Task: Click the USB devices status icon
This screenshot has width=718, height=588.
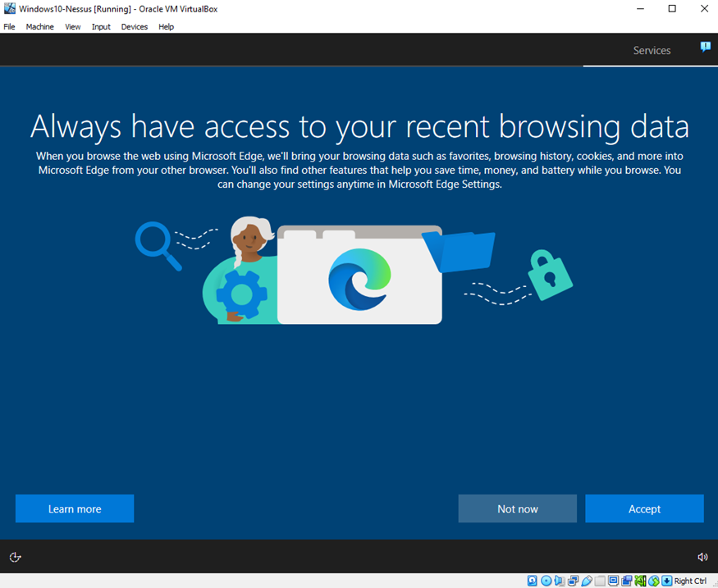Action: [x=587, y=581]
